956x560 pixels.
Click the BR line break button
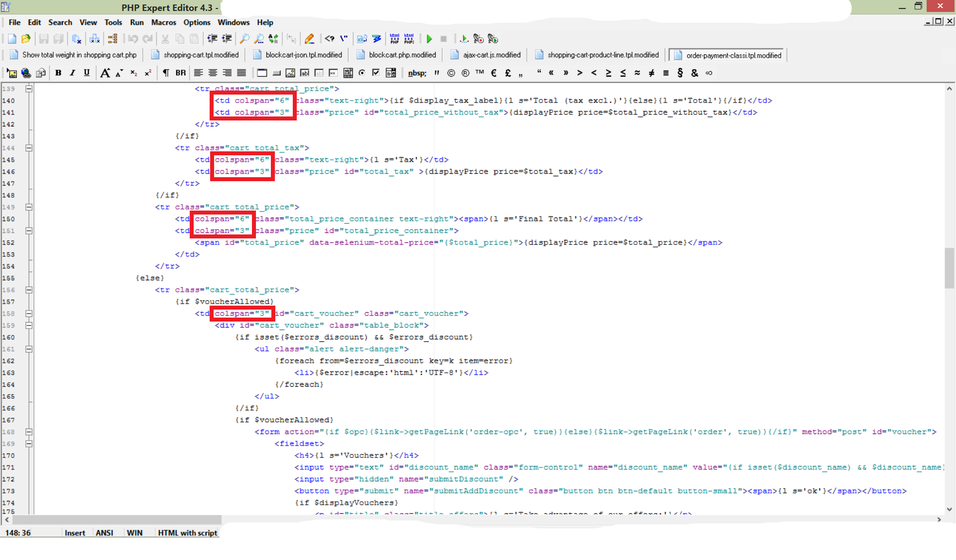click(180, 73)
